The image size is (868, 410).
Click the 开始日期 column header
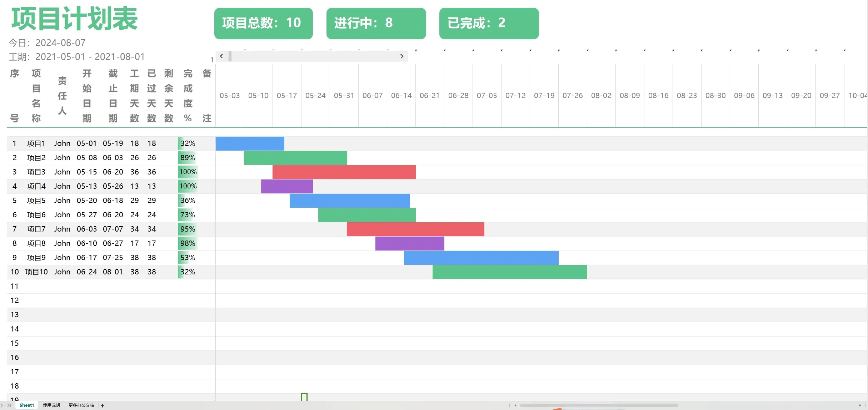87,96
